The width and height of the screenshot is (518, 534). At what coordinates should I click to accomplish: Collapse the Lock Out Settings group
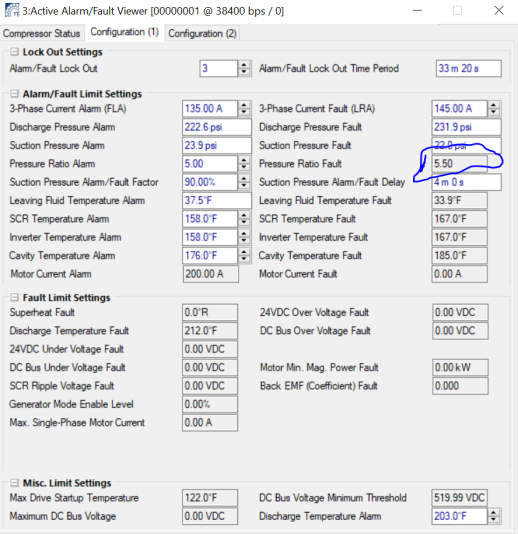14,52
